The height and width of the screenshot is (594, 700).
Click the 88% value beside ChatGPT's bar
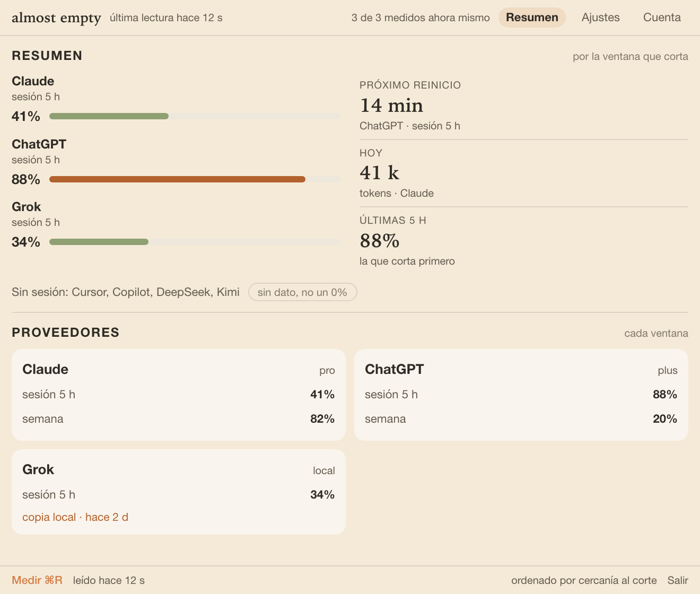[x=26, y=179]
